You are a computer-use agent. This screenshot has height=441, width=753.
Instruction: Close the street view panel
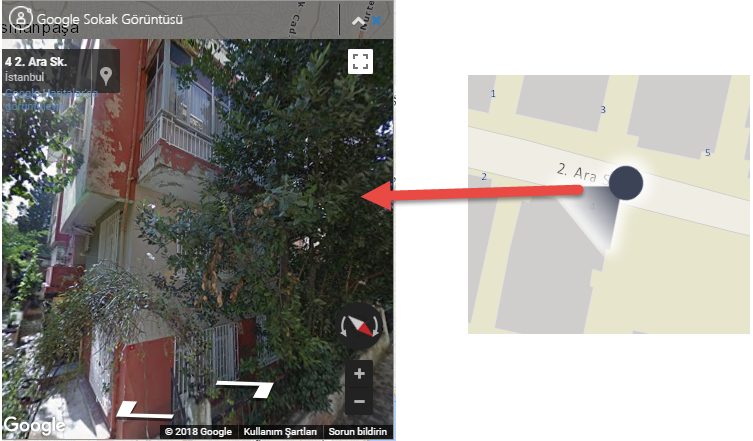click(376, 21)
